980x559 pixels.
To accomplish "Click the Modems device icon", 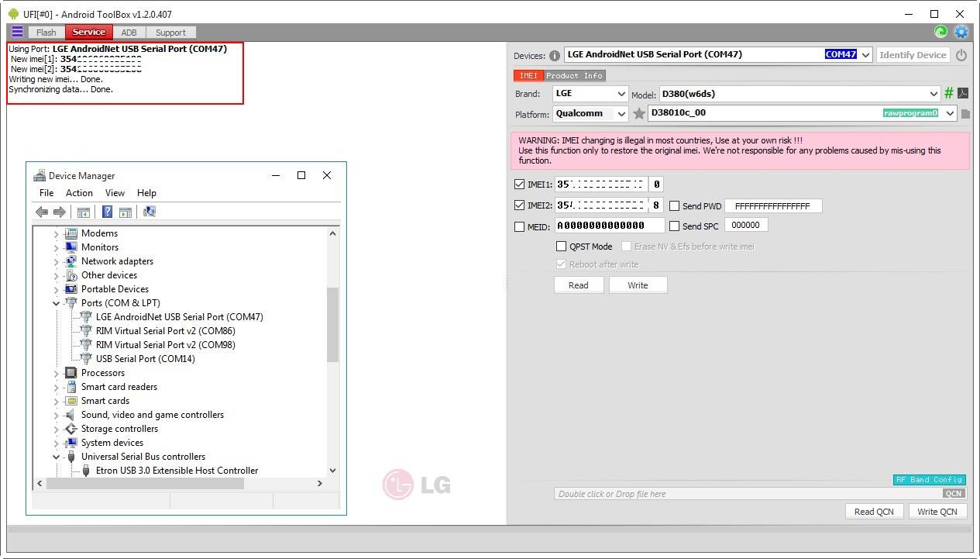I will point(71,233).
